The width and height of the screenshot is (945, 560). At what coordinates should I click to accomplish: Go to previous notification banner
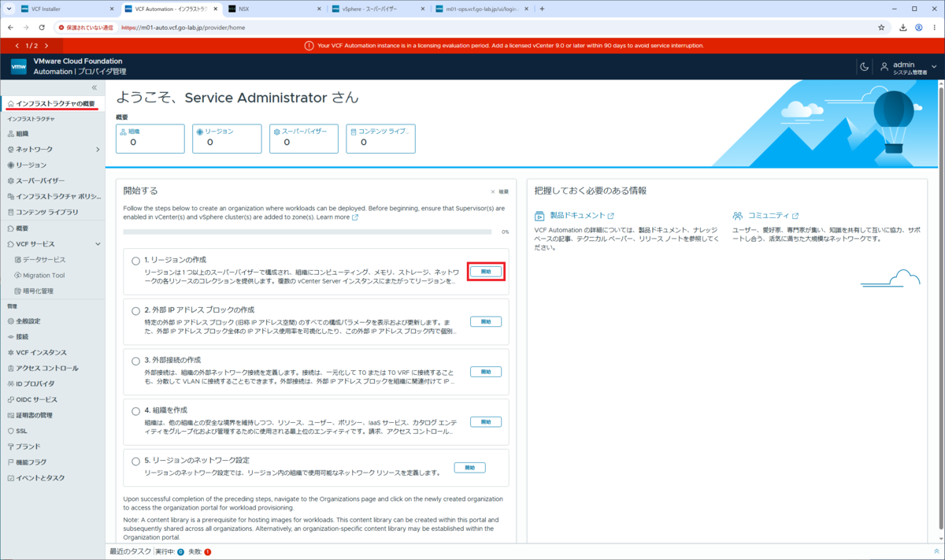pos(17,46)
